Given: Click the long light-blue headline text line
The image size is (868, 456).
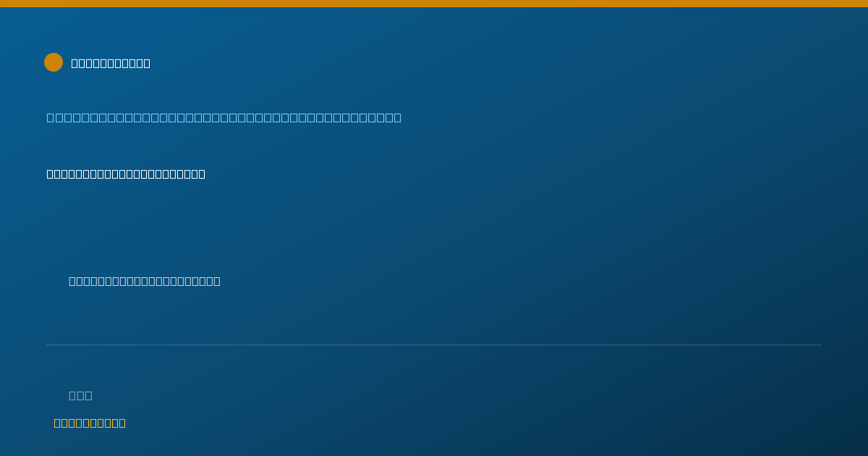Looking at the screenshot, I should 224,117.
